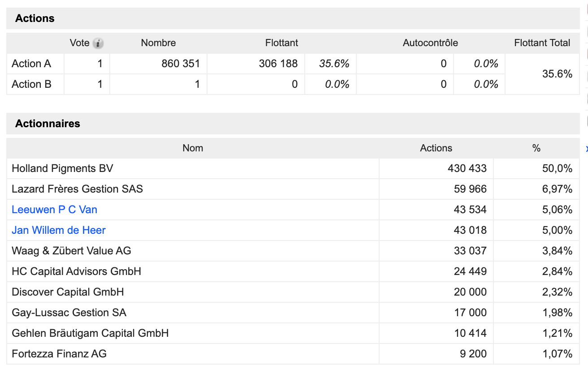Click the Holland Pigments BV shareholder name
Screen dimensions: 588x378
62,168
